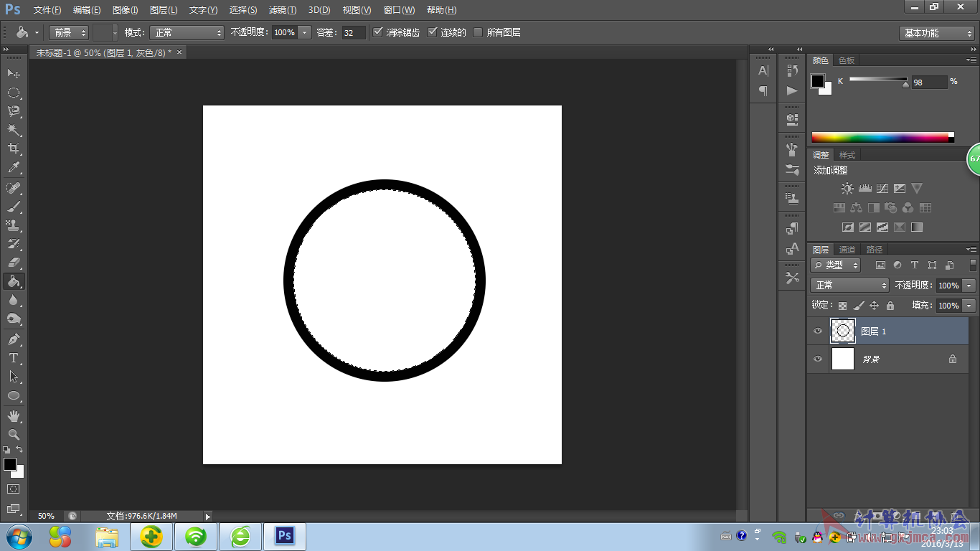This screenshot has width=980, height=551.
Task: Select the Blur tool
Action: [x=14, y=300]
